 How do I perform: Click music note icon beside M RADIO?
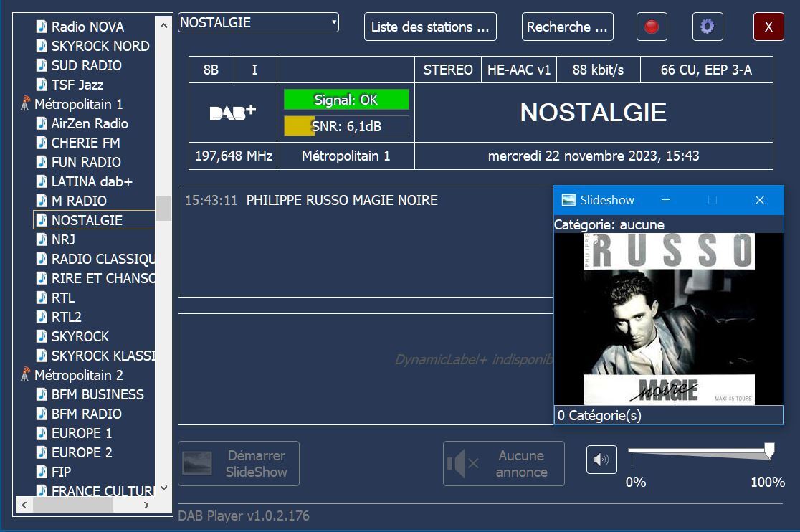42,201
